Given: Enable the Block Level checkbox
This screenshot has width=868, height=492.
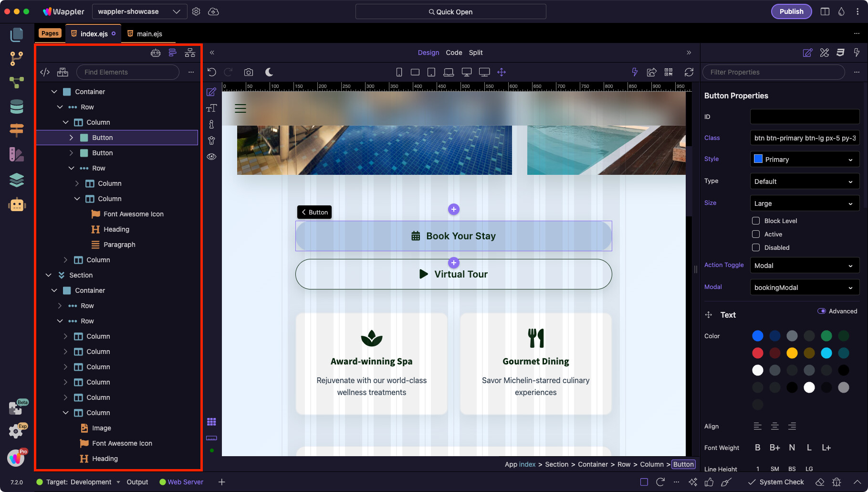Looking at the screenshot, I should tap(756, 221).
